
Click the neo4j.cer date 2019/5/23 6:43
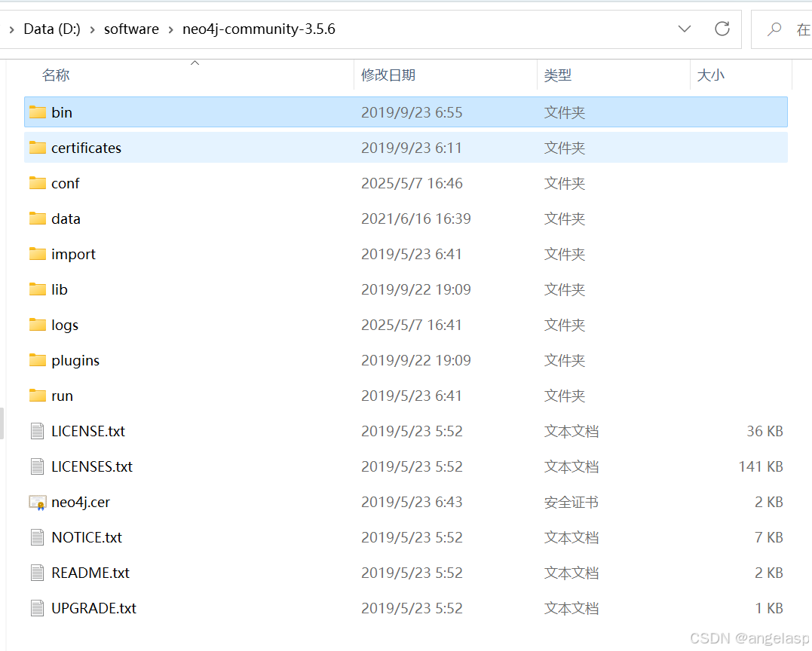(412, 502)
